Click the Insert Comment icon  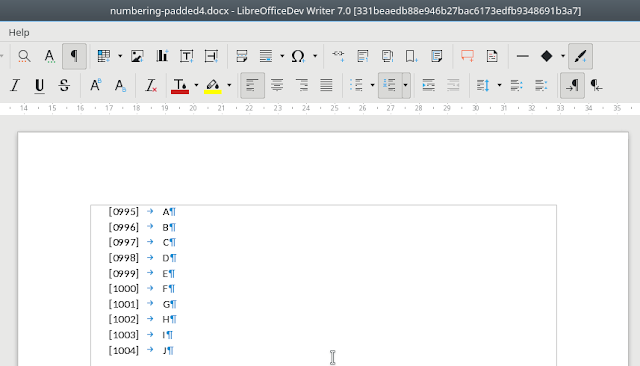(467, 56)
